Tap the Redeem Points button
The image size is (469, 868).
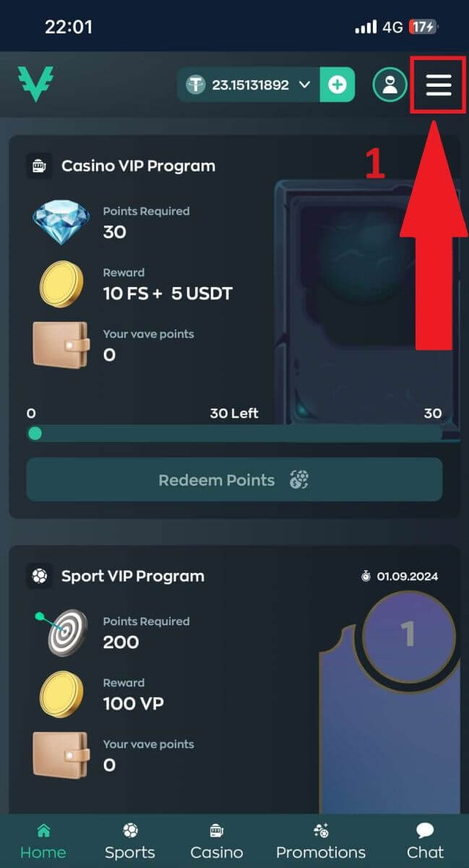pos(234,480)
